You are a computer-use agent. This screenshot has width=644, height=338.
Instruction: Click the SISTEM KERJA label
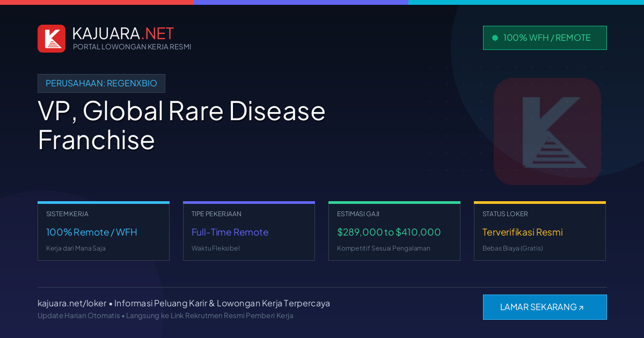(67, 214)
